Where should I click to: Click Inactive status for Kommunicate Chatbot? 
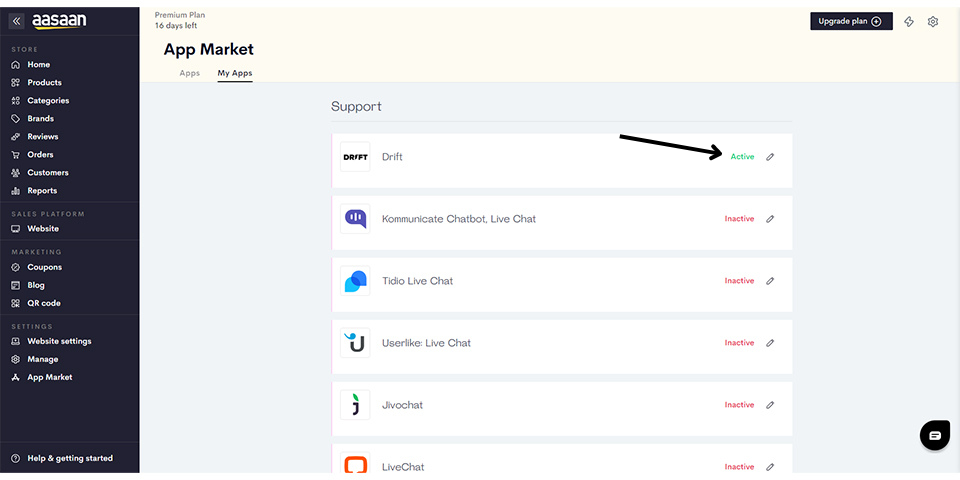(x=740, y=219)
